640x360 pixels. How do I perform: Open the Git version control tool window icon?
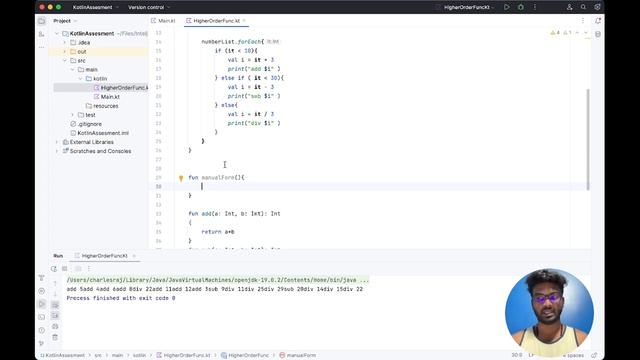click(x=42, y=343)
